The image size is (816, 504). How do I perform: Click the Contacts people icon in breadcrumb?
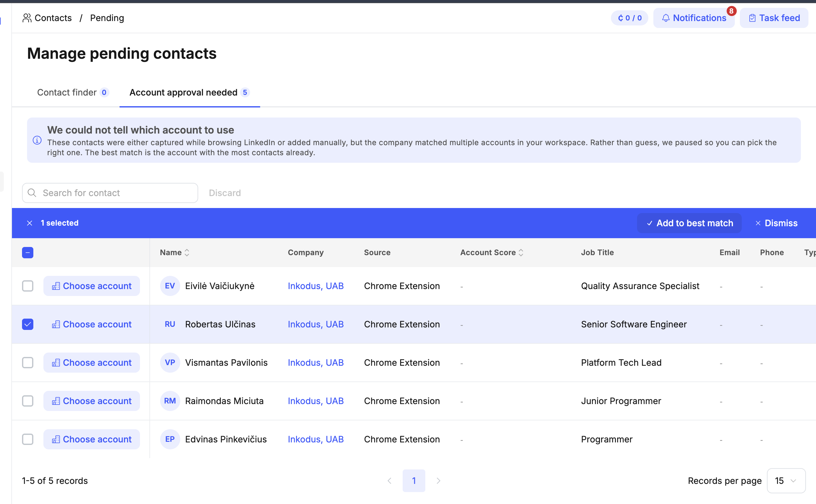[27, 18]
